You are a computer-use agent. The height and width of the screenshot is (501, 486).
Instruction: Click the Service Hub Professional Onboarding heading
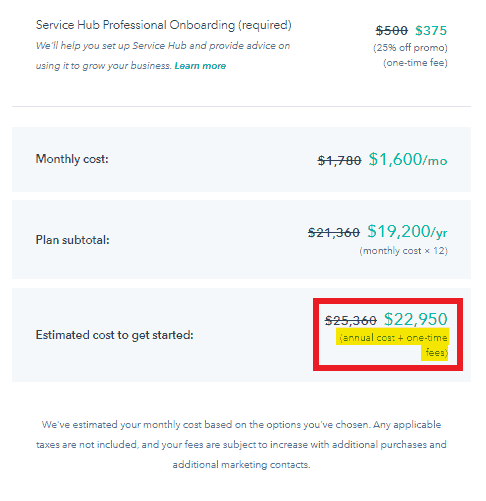(164, 25)
